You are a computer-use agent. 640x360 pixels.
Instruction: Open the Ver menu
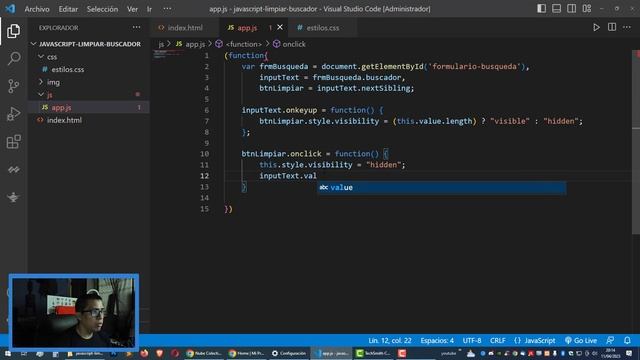(132, 9)
